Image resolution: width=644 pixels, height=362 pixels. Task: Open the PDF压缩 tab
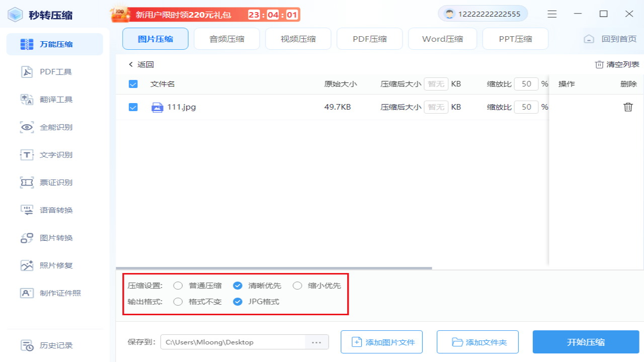click(x=369, y=38)
